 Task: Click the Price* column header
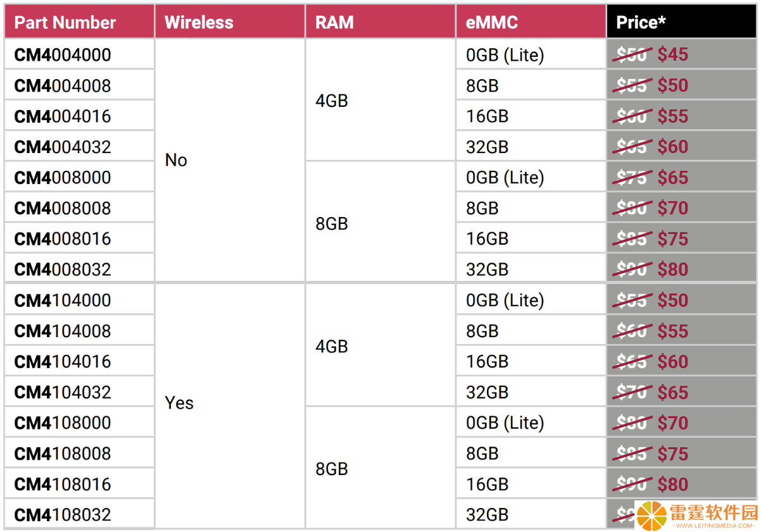[x=682, y=23]
